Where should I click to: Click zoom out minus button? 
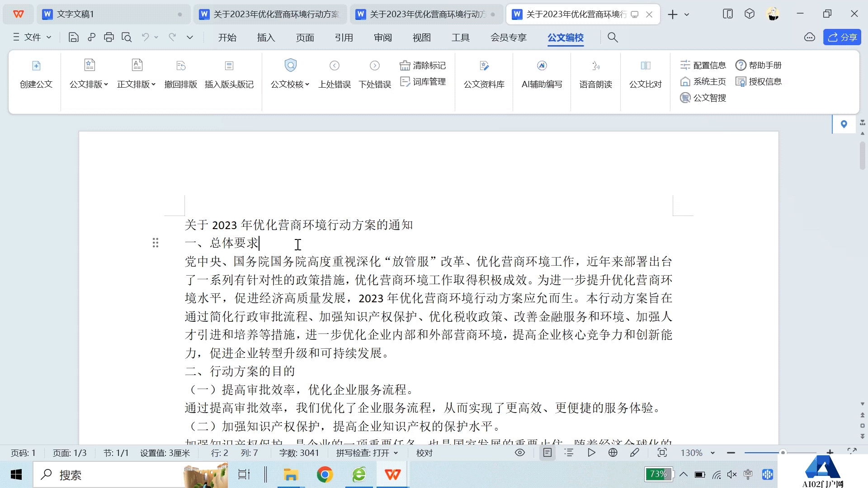pos(731,453)
